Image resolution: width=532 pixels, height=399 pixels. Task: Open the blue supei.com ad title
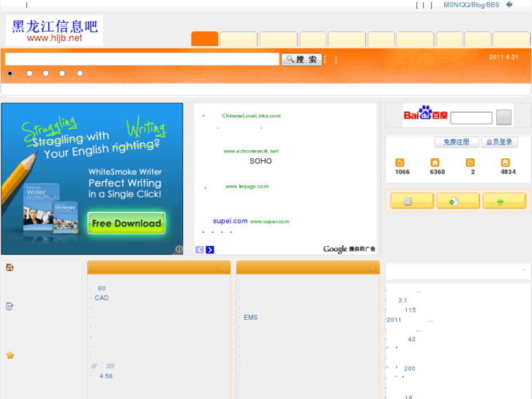coord(230,221)
